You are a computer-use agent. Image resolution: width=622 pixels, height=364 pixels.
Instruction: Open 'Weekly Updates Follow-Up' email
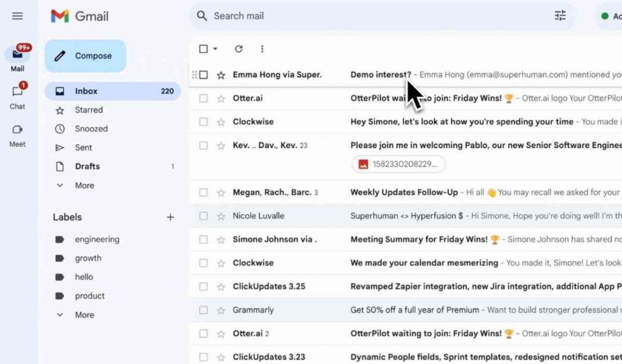click(x=404, y=192)
